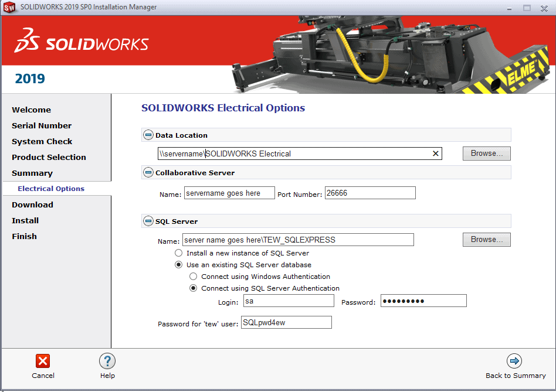Click the Port Number field showing 26666

click(370, 193)
